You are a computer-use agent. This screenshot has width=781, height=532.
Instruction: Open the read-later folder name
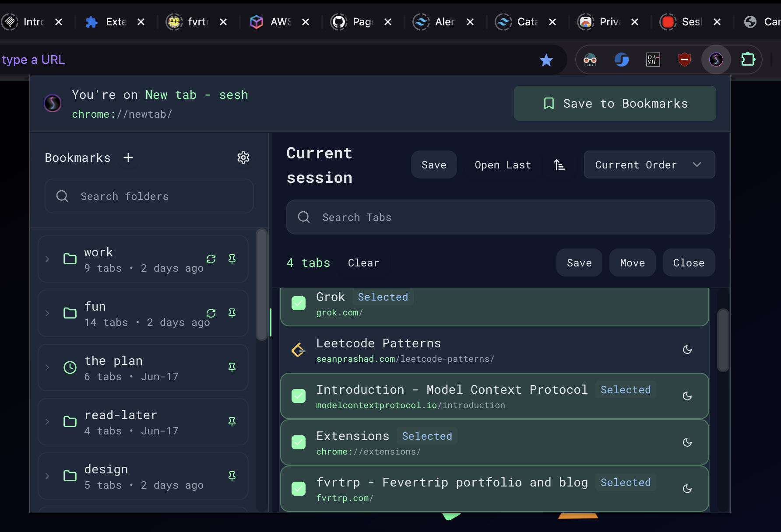(120, 415)
